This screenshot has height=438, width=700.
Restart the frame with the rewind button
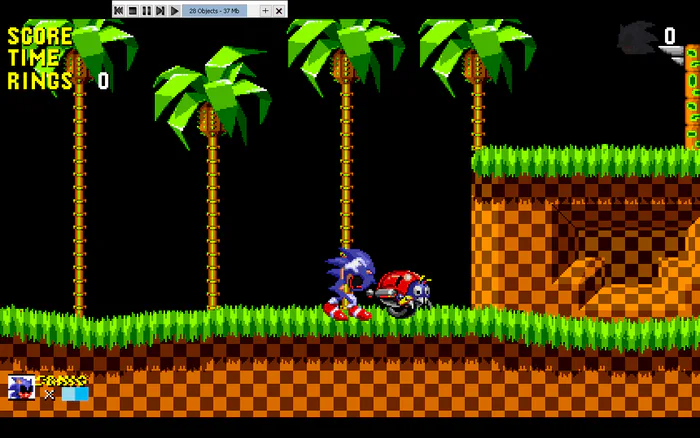(x=119, y=11)
